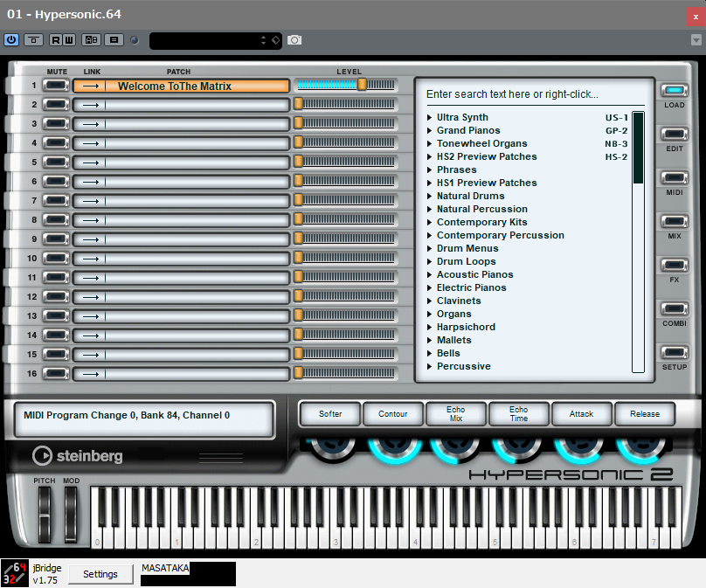Image resolution: width=706 pixels, height=588 pixels.
Task: Click the patch search text field
Action: 535,94
